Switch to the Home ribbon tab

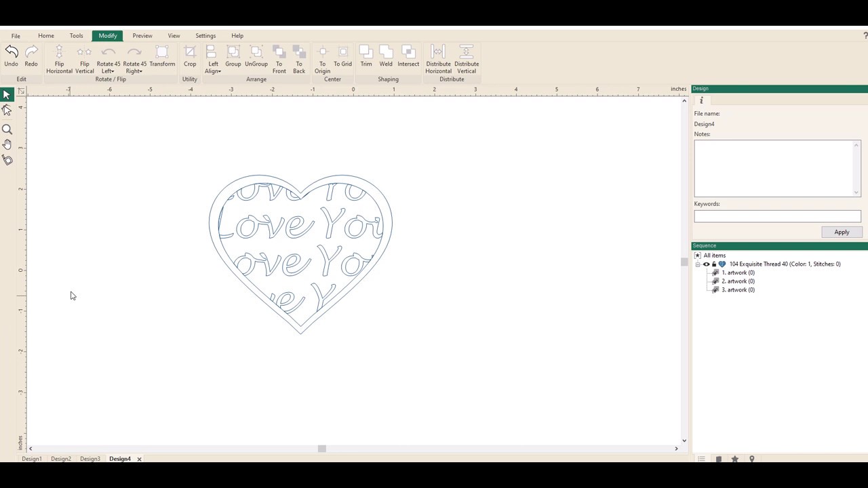[x=46, y=36]
